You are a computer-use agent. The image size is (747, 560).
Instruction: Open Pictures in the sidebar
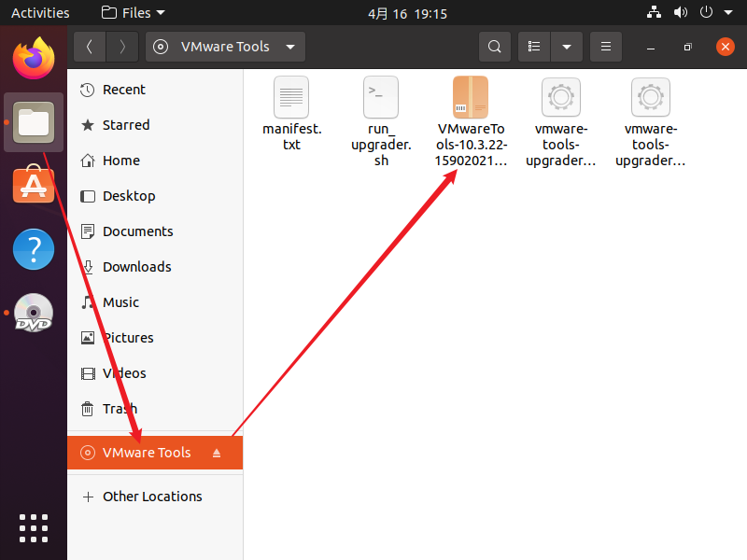pos(155,338)
